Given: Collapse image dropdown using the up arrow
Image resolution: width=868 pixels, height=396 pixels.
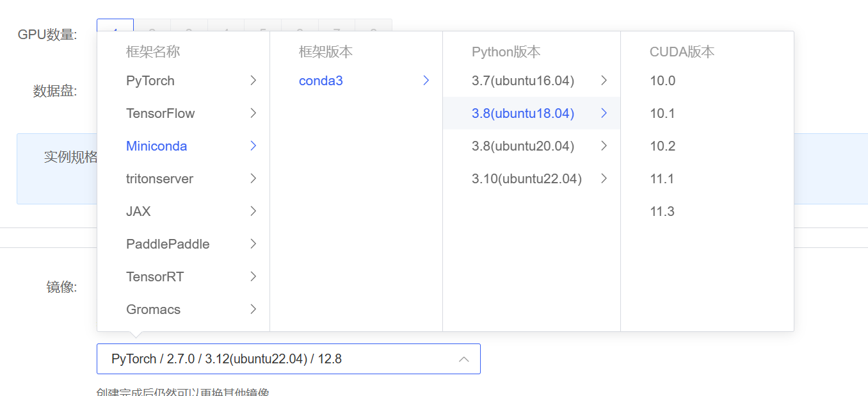Looking at the screenshot, I should coord(465,359).
